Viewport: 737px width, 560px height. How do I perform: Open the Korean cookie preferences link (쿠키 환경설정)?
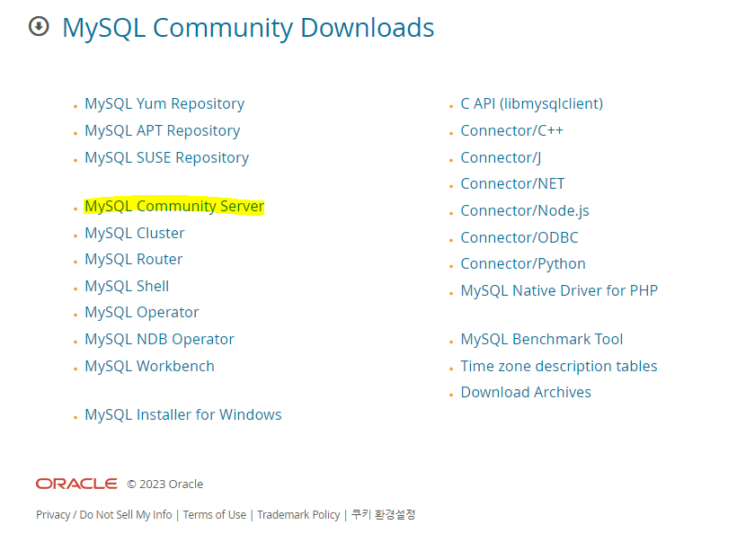coord(384,515)
